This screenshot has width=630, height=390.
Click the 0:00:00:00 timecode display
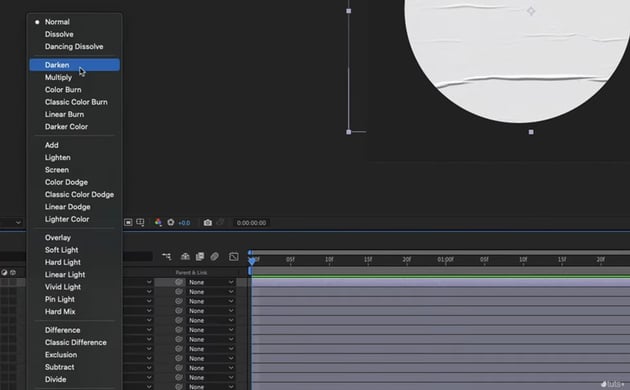coord(251,223)
